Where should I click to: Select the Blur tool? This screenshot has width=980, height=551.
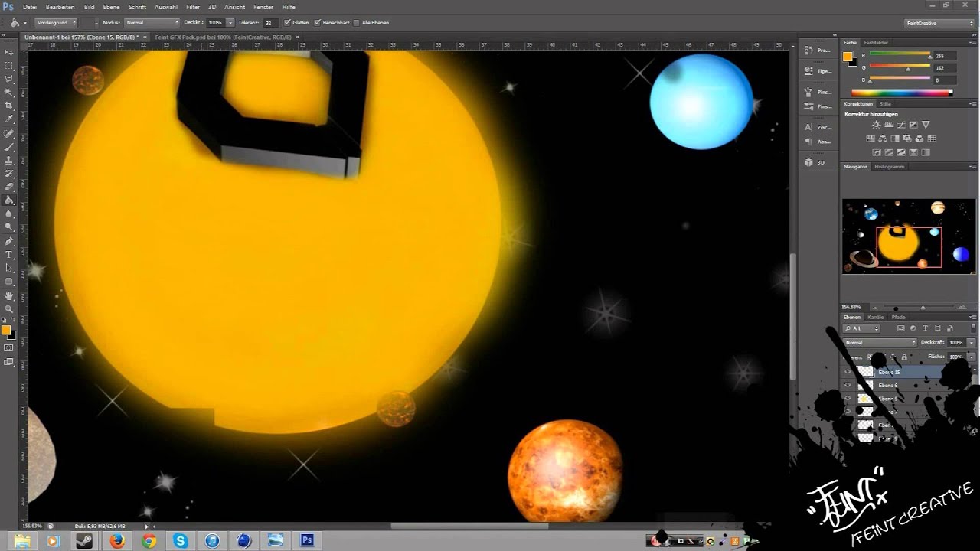pos(9,214)
